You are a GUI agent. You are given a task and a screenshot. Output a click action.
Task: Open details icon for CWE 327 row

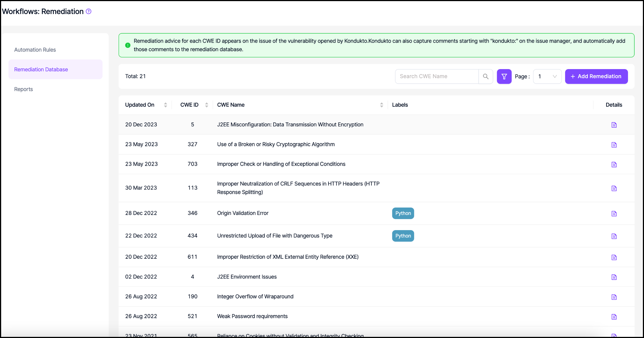click(614, 145)
